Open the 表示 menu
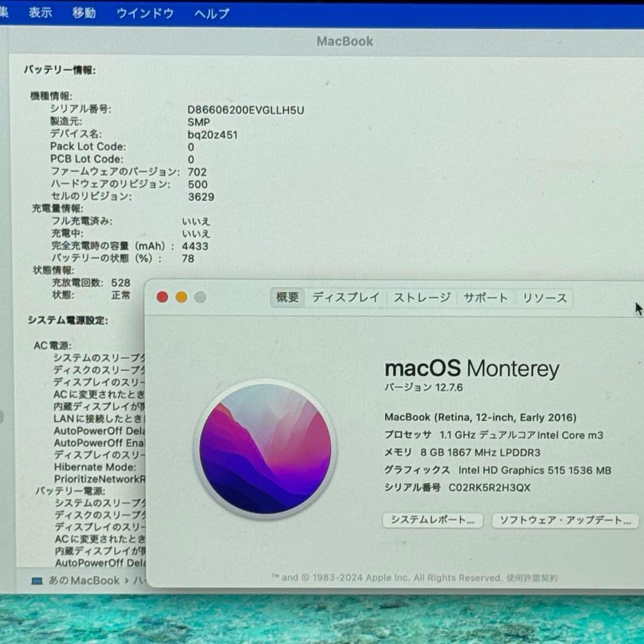Image resolution: width=644 pixels, height=644 pixels. point(39,13)
